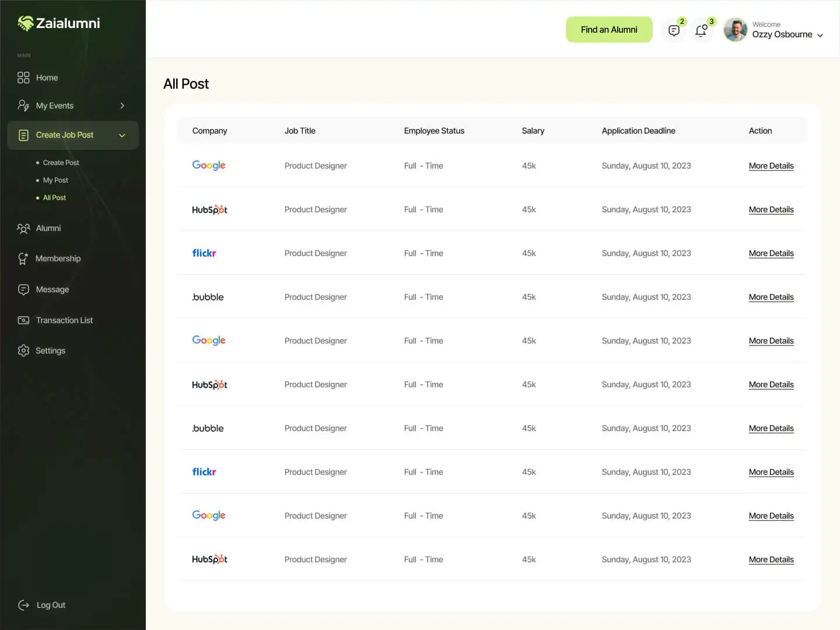Viewport: 840px width, 630px height.
Task: Click the Membership badge icon
Action: point(23,259)
